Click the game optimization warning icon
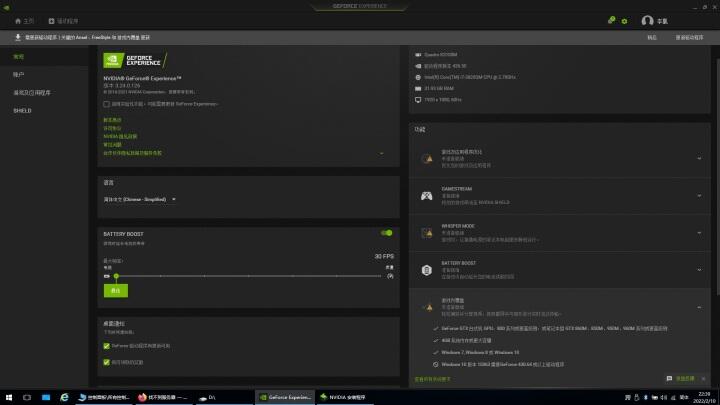 click(427, 159)
